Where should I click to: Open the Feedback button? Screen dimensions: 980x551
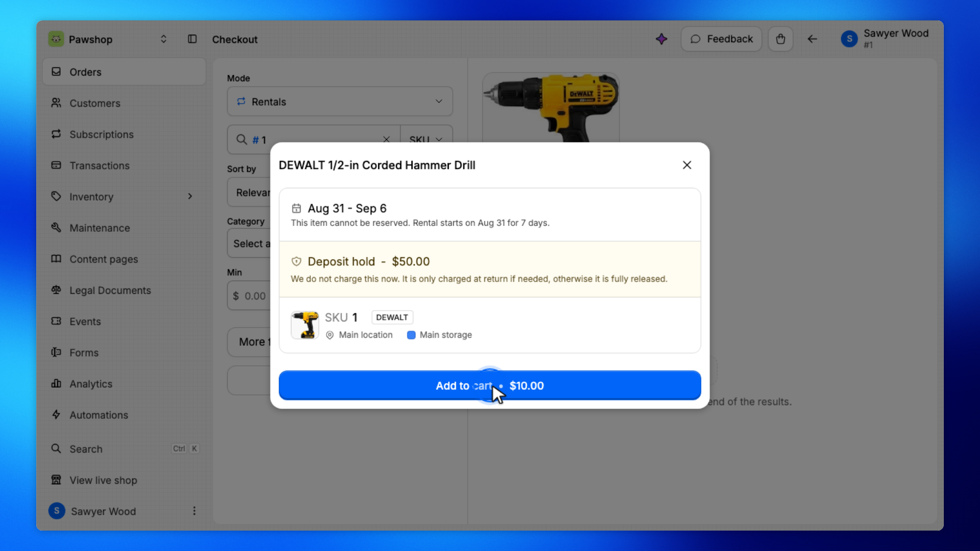point(721,39)
